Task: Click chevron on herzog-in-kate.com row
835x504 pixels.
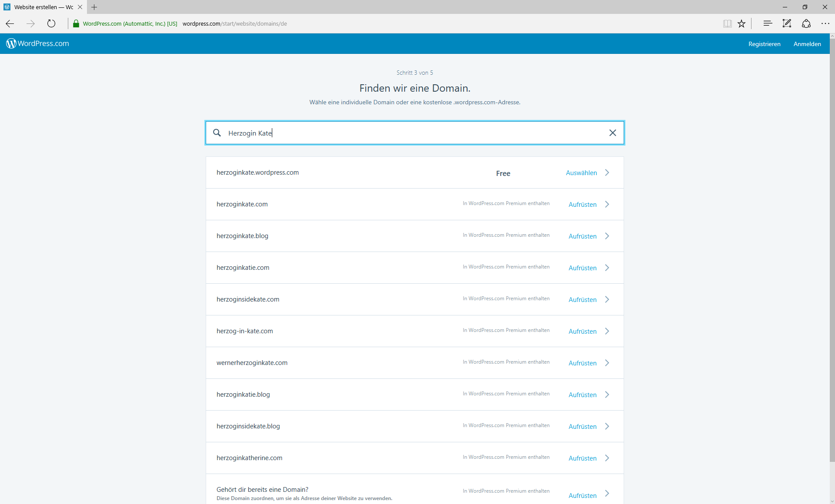Action: tap(607, 331)
